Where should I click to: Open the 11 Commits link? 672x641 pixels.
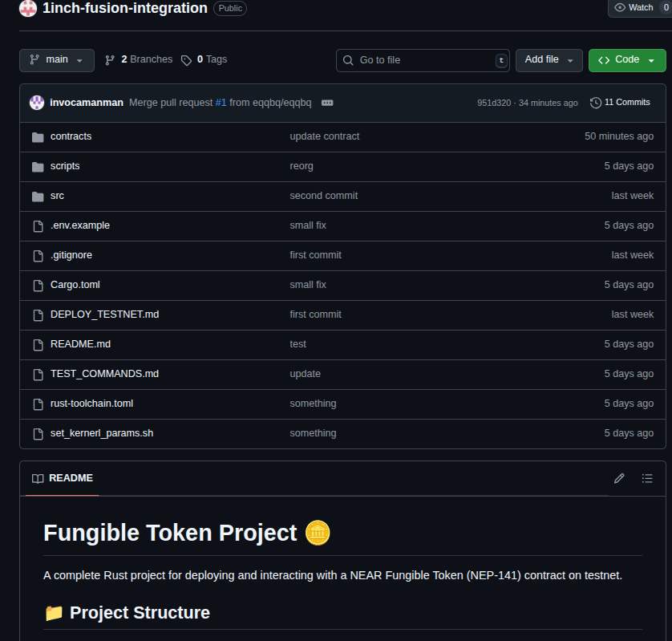[620, 103]
